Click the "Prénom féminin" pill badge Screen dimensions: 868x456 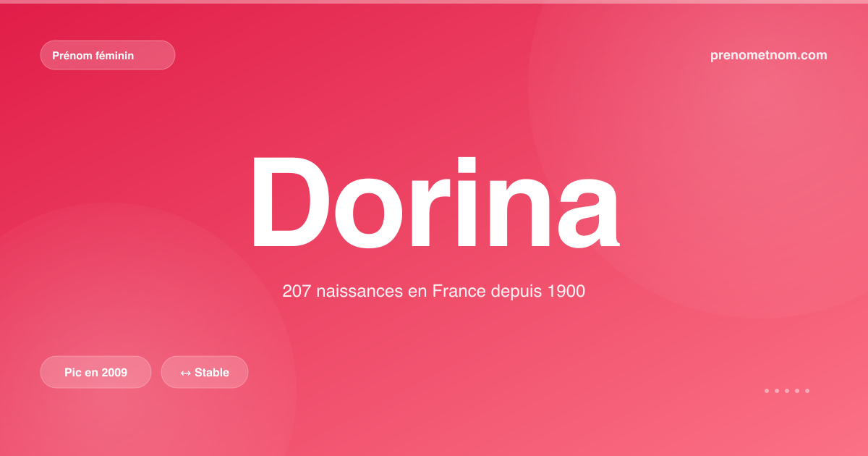(108, 55)
